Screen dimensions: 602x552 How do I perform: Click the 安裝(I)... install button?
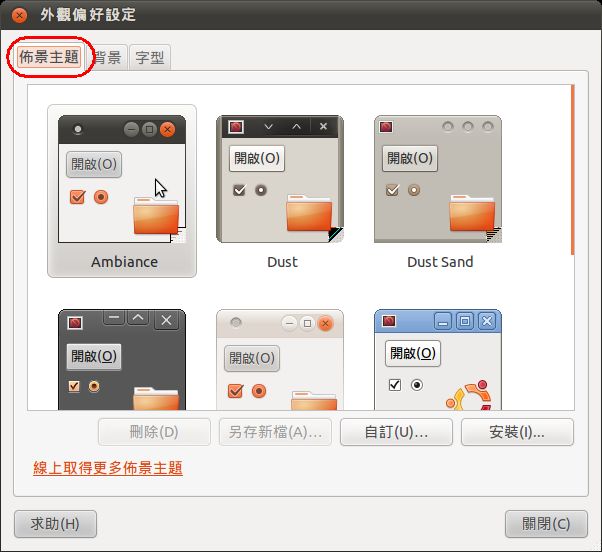(517, 432)
